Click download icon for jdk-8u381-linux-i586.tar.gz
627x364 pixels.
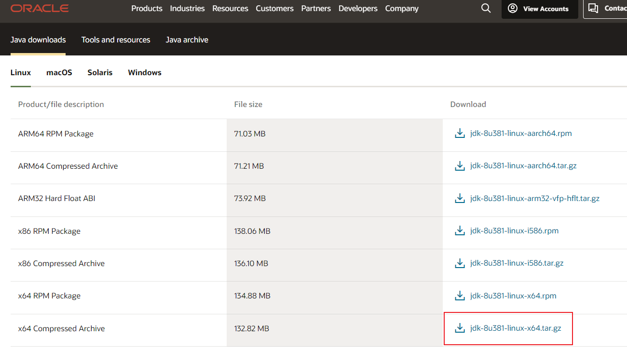pyautogui.click(x=460, y=263)
